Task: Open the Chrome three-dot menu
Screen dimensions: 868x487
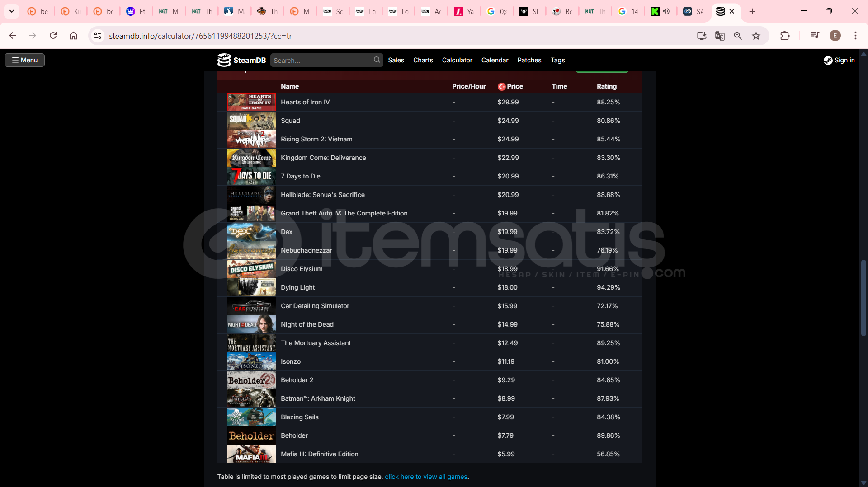Action: 855,36
